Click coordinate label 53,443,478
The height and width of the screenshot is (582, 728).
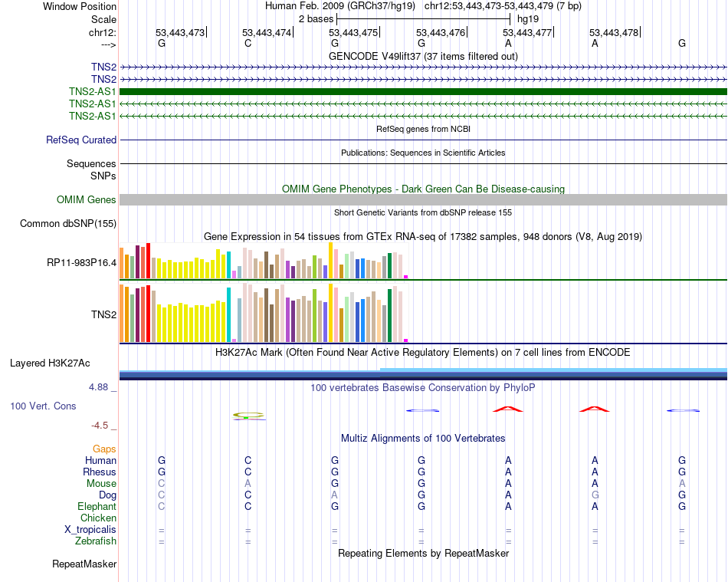point(614,32)
